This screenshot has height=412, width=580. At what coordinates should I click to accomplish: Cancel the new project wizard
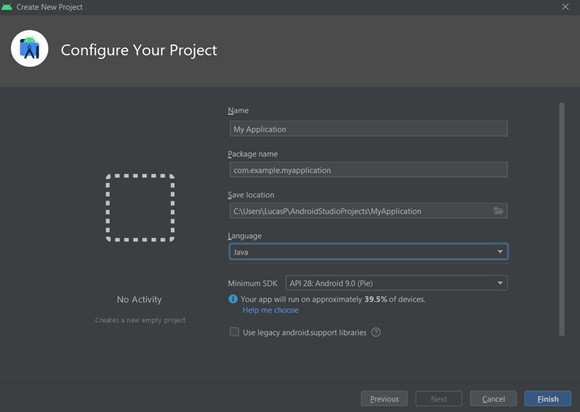coord(493,399)
